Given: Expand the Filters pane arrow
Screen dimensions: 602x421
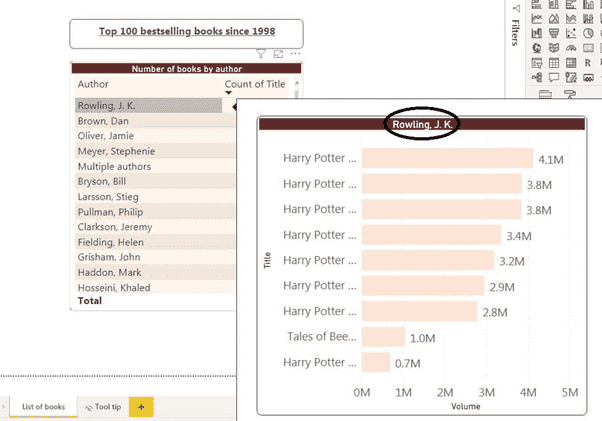Looking at the screenshot, I should tap(517, 8).
